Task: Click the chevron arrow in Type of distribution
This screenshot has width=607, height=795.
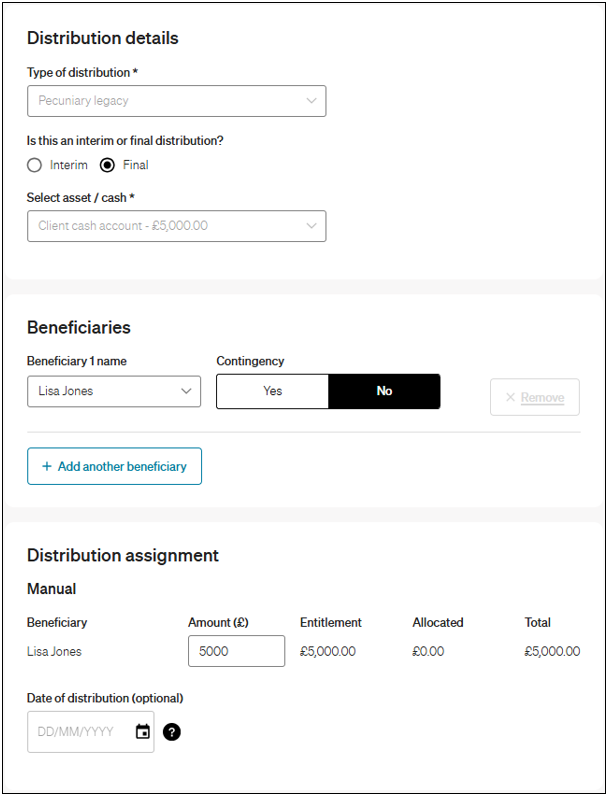Action: tap(311, 101)
